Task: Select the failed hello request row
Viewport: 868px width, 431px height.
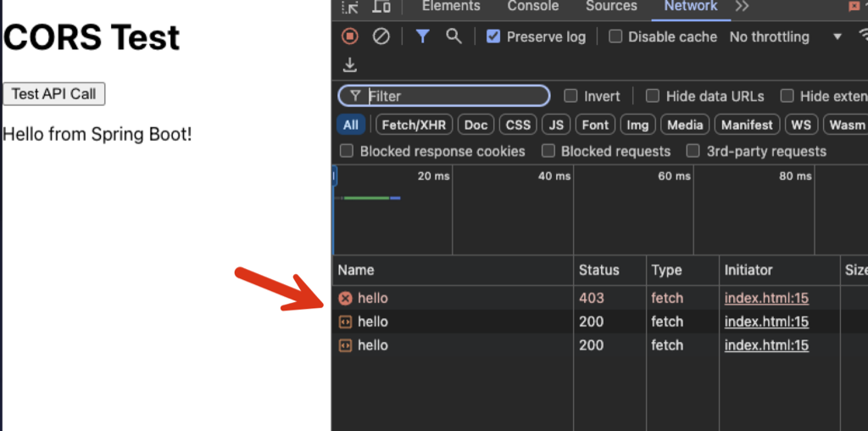Action: pyautogui.click(x=600, y=299)
